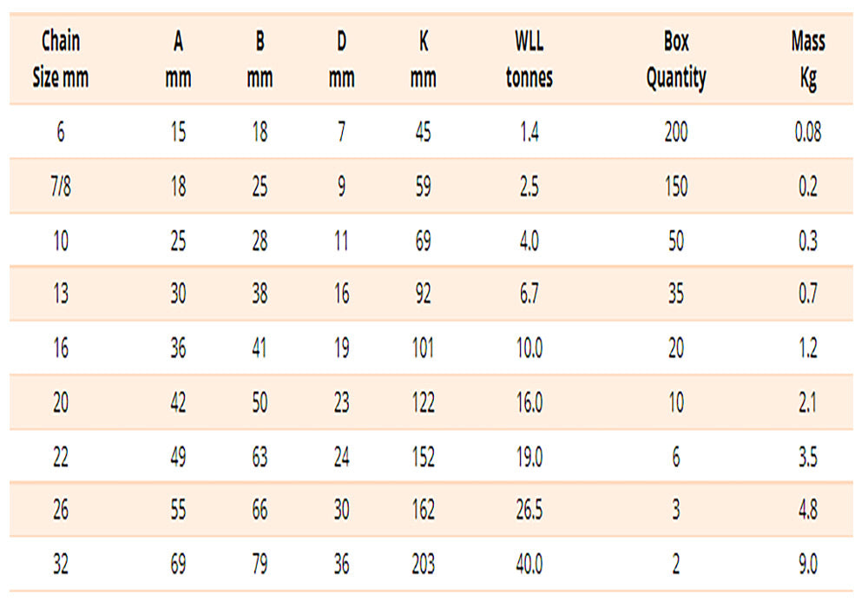
Task: Select the 9.0 mass value cell
Action: click(807, 565)
